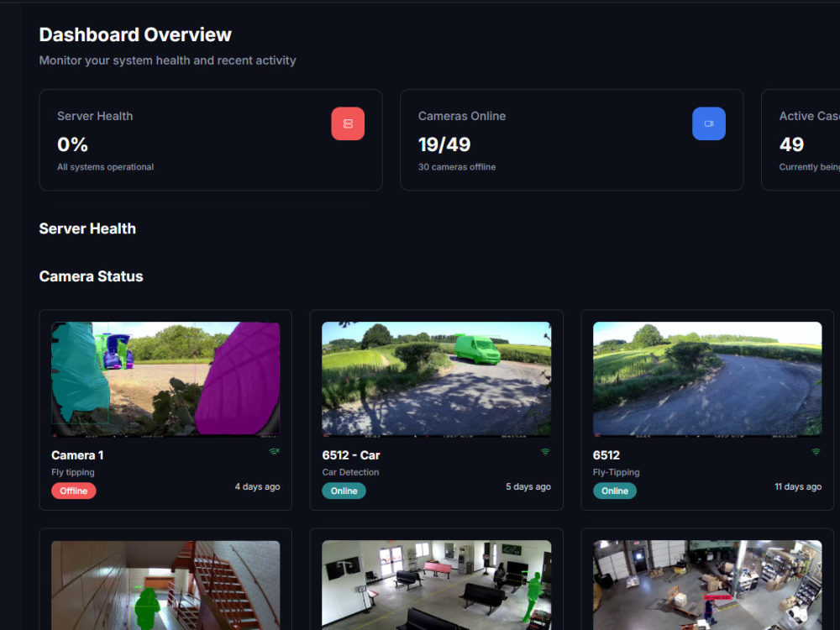This screenshot has width=840, height=630.
Task: Select the Server Health stat card
Action: pos(211,139)
